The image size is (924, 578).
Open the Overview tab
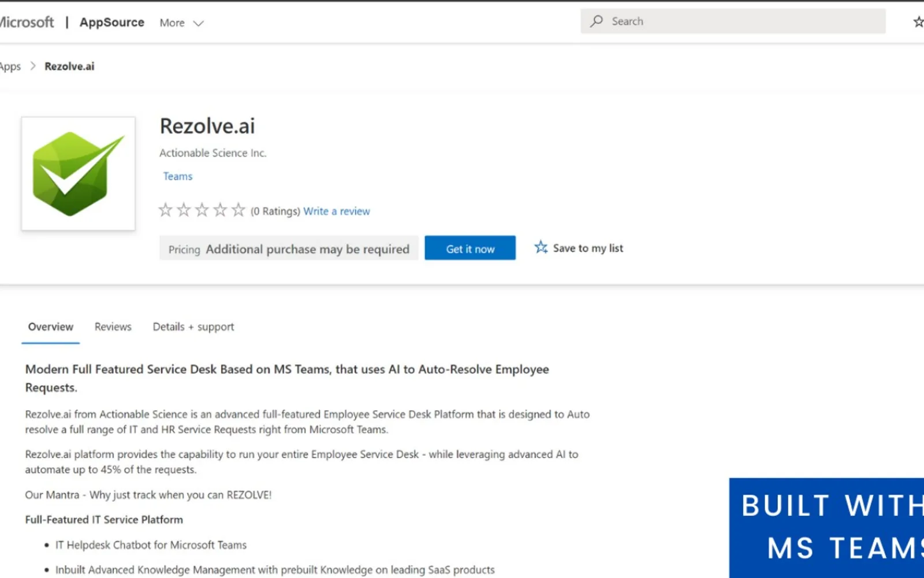(51, 327)
